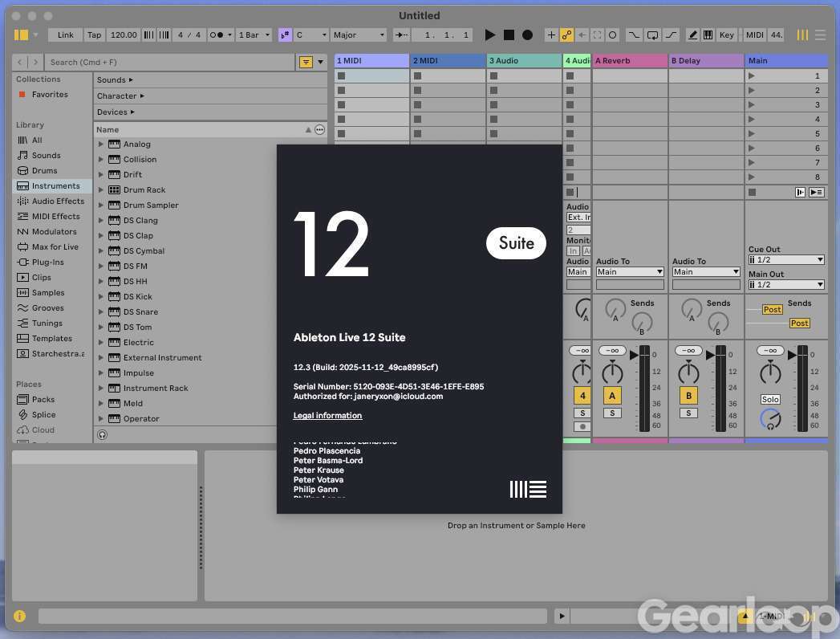Select Drums in the library sidebar
The height and width of the screenshot is (639, 840).
(x=44, y=171)
